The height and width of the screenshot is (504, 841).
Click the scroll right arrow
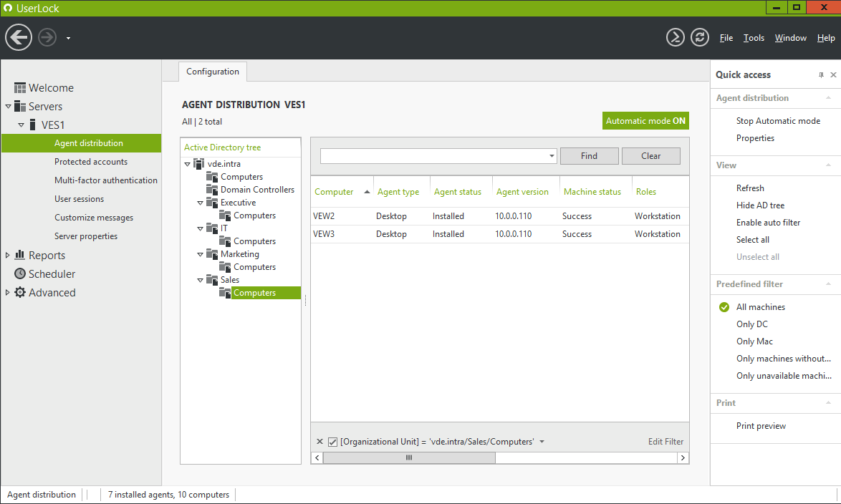pos(683,457)
